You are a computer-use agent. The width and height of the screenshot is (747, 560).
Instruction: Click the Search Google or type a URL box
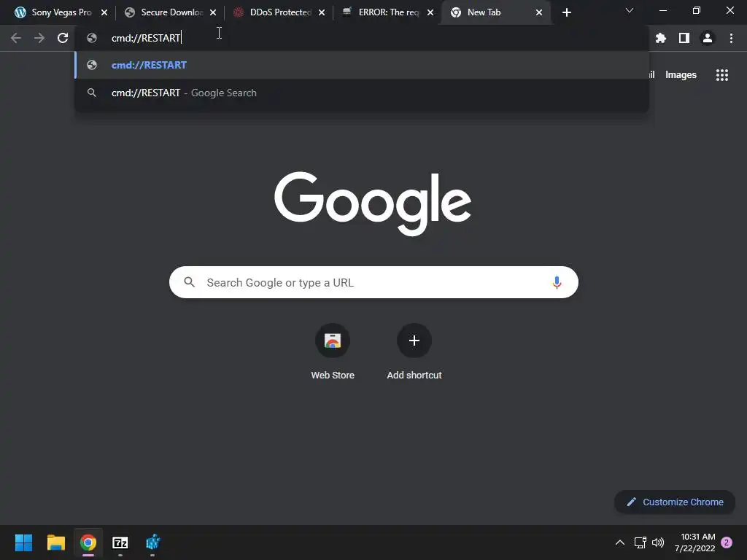(x=373, y=282)
